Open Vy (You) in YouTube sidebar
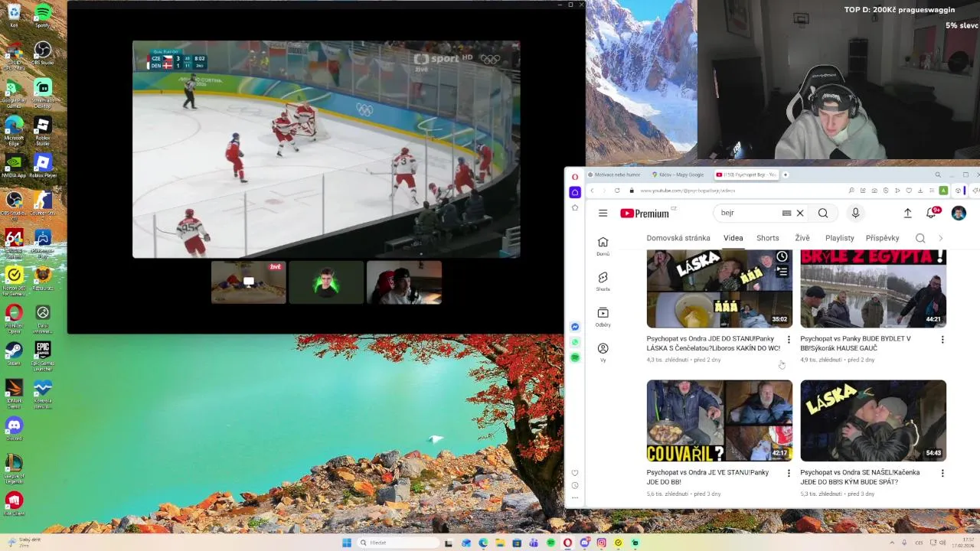 (603, 352)
